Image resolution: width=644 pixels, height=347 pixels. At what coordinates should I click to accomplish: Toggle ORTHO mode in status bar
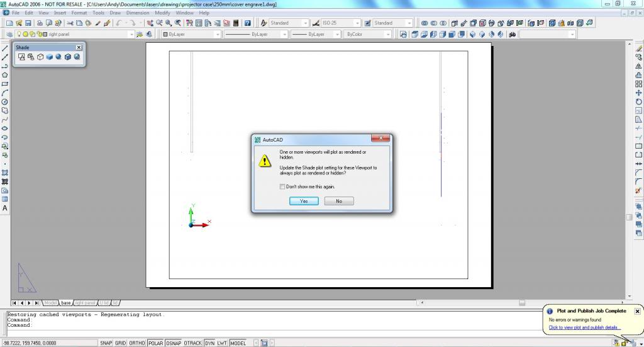click(137, 343)
